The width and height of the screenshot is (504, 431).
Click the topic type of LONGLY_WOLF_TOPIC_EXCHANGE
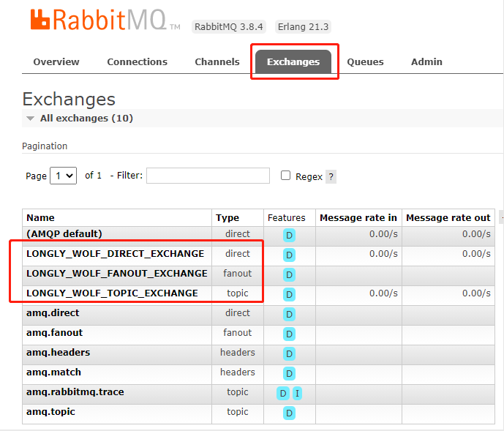point(238,293)
